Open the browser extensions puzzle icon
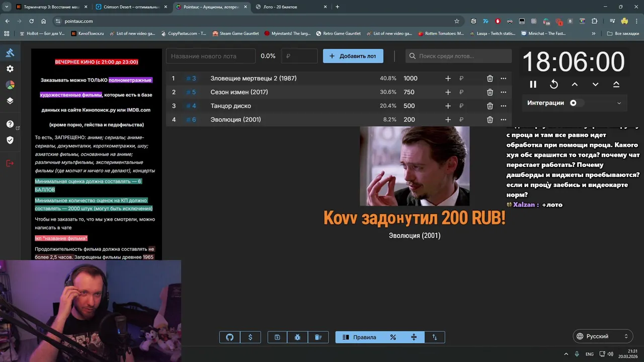 pos(595,21)
